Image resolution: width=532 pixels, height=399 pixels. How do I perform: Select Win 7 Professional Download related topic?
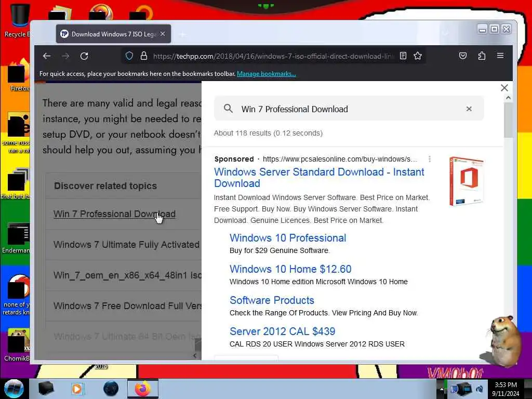114,214
